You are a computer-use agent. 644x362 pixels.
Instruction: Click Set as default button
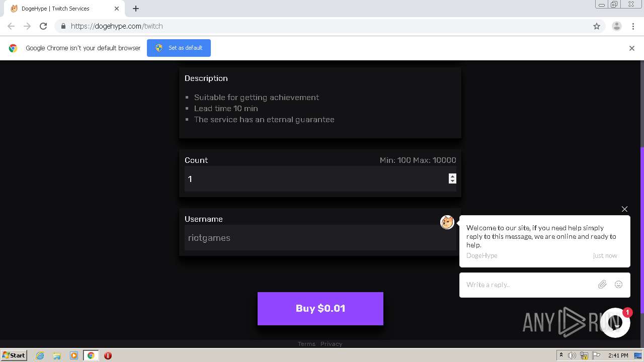point(179,48)
